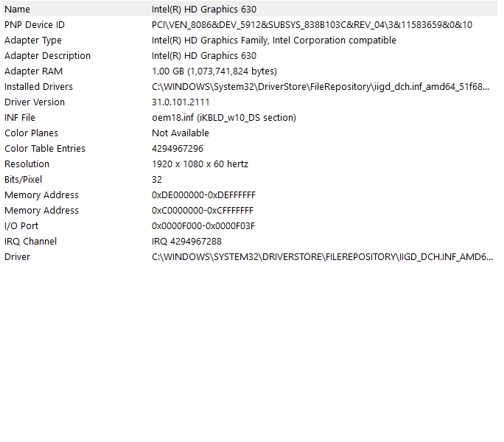
Task: Select the 1.00 GB adapter RAM value
Action: 214,71
